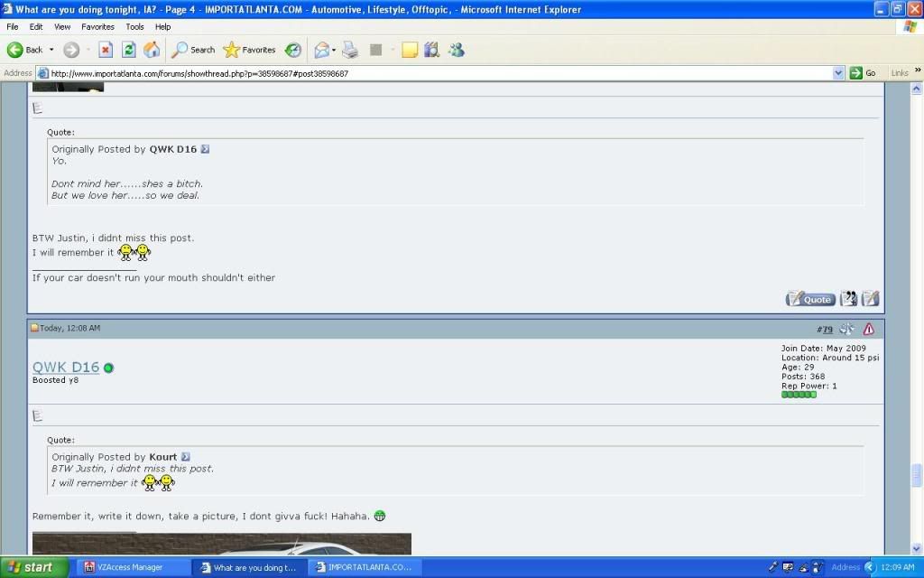Open the QWK D16 user profile link
Image resolution: width=924 pixels, height=578 pixels.
(66, 368)
